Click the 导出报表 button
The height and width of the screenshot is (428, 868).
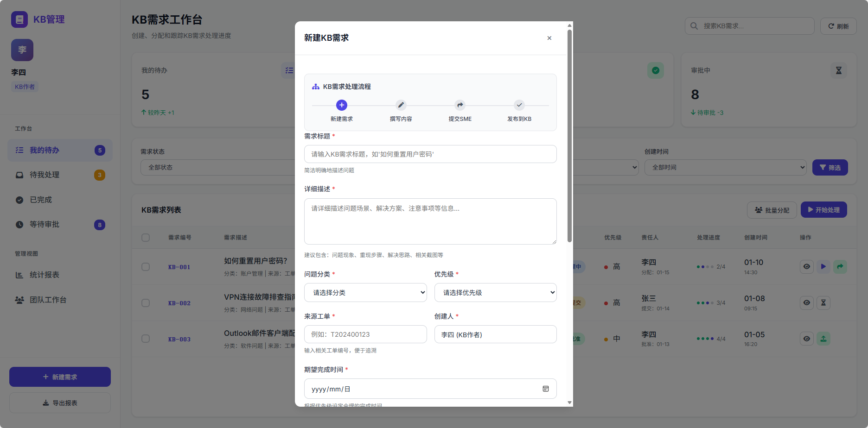coord(60,403)
